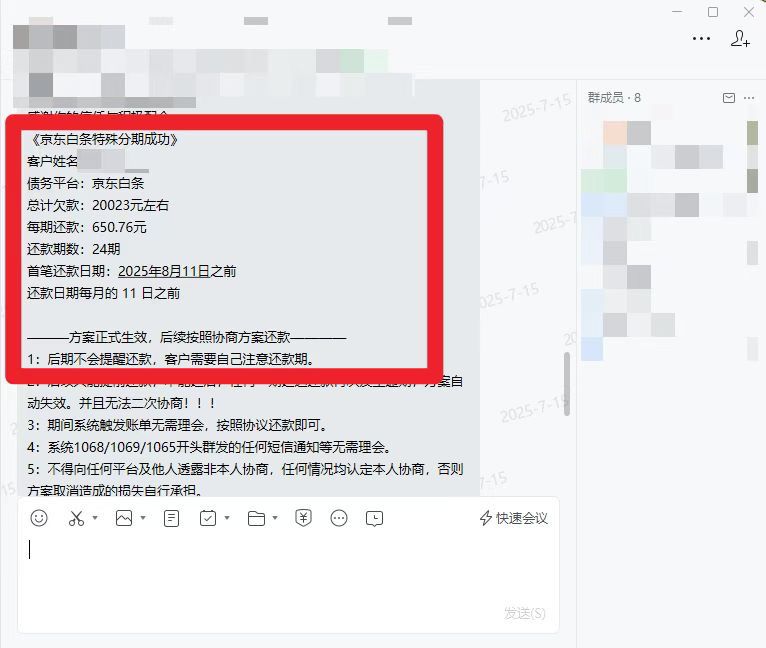Open more tools bubble icon

[x=339, y=518]
